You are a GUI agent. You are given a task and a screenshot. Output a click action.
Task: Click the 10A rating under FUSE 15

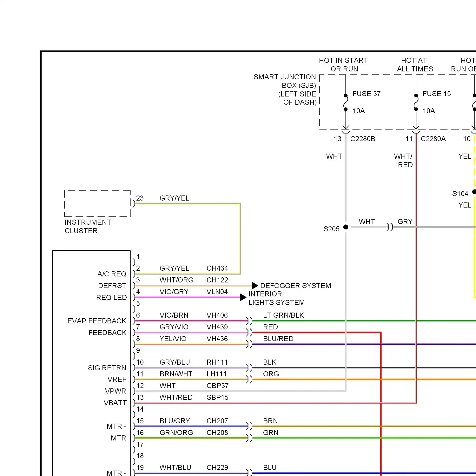(429, 111)
